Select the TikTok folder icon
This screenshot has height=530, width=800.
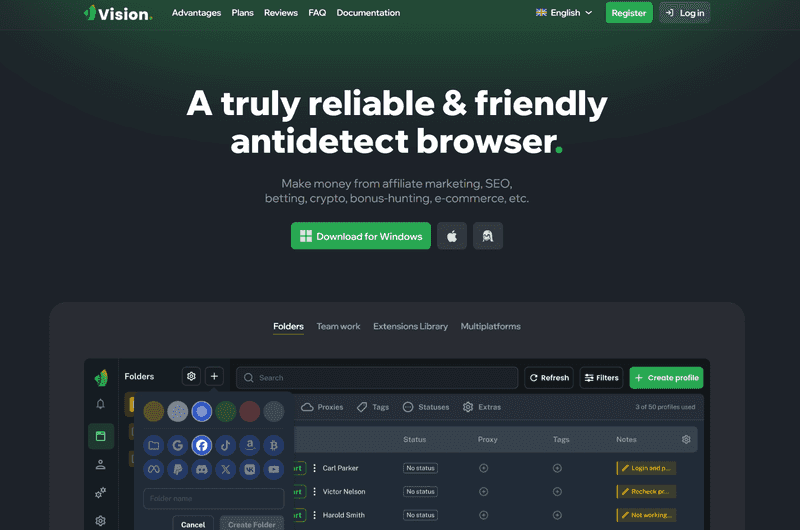pos(226,445)
